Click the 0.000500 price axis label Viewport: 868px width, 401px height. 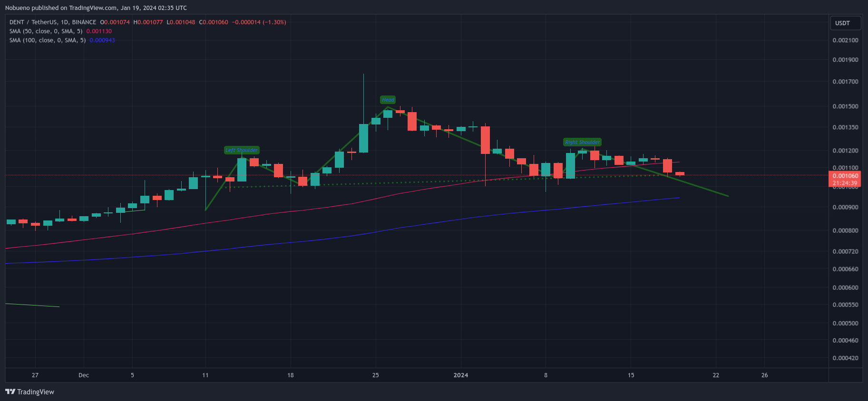(845, 324)
